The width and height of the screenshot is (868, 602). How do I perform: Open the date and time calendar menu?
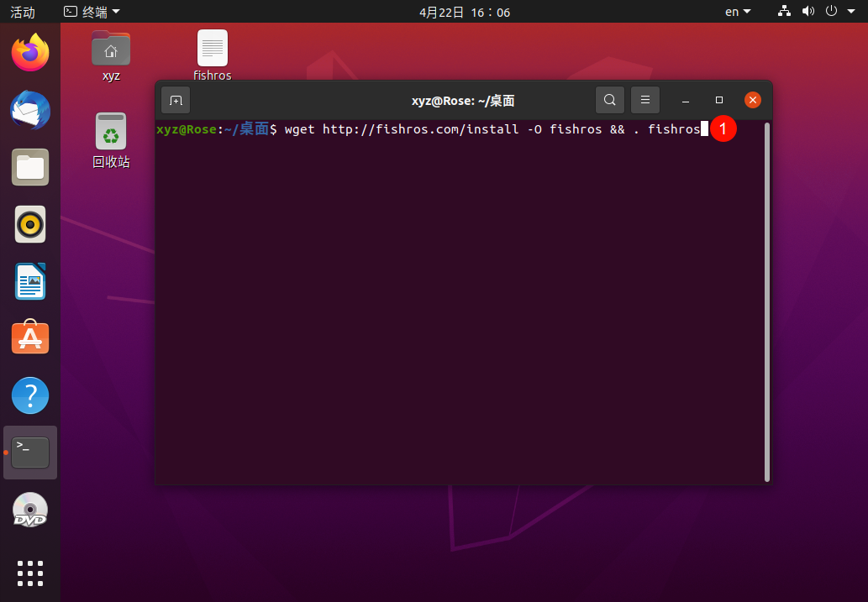pyautogui.click(x=465, y=12)
